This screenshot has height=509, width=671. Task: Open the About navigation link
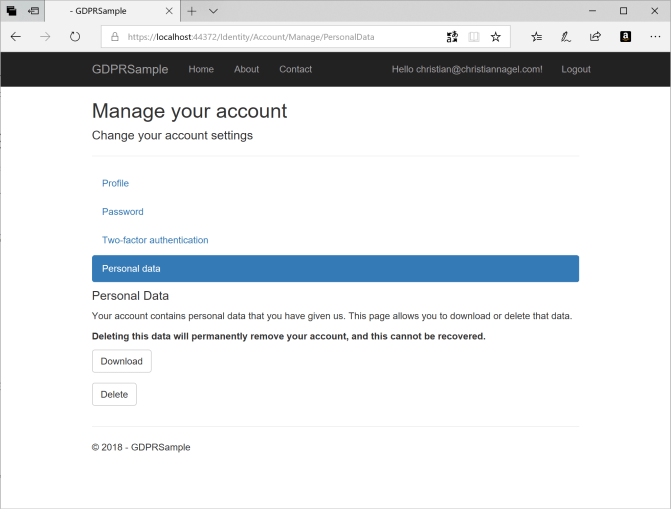click(x=246, y=69)
